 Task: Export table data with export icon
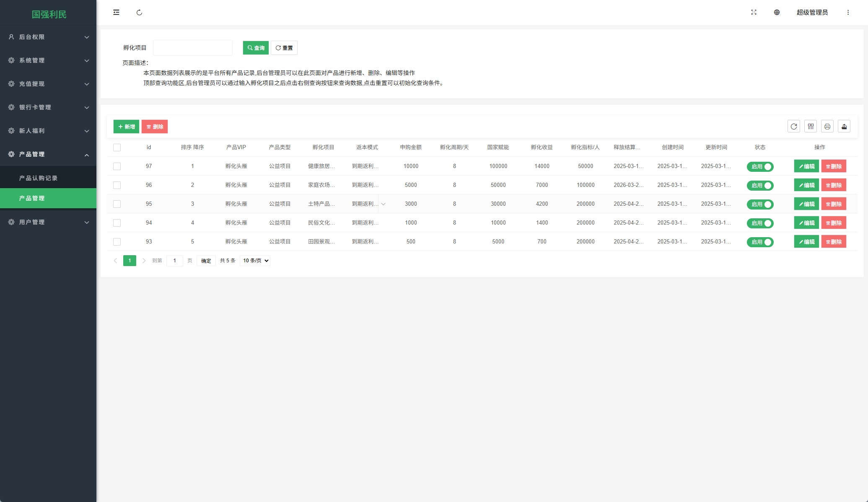click(x=844, y=127)
